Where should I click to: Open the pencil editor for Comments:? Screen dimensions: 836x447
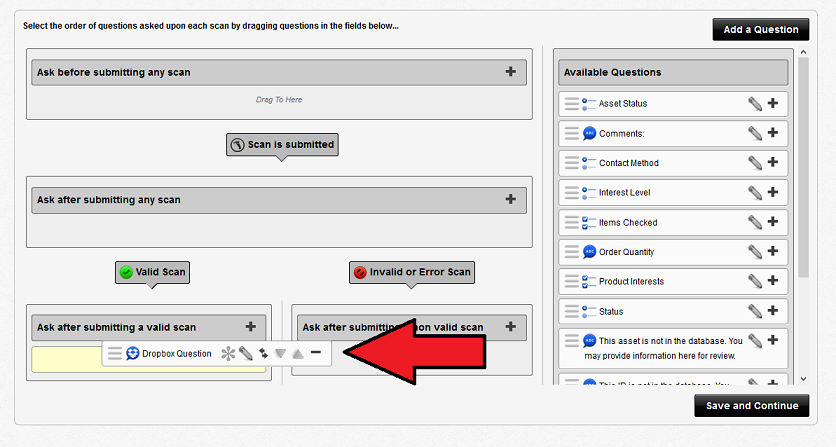click(x=754, y=133)
